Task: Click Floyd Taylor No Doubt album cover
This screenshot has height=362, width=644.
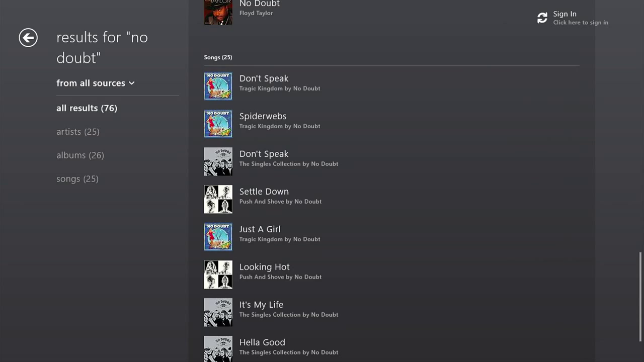Action: (218, 12)
